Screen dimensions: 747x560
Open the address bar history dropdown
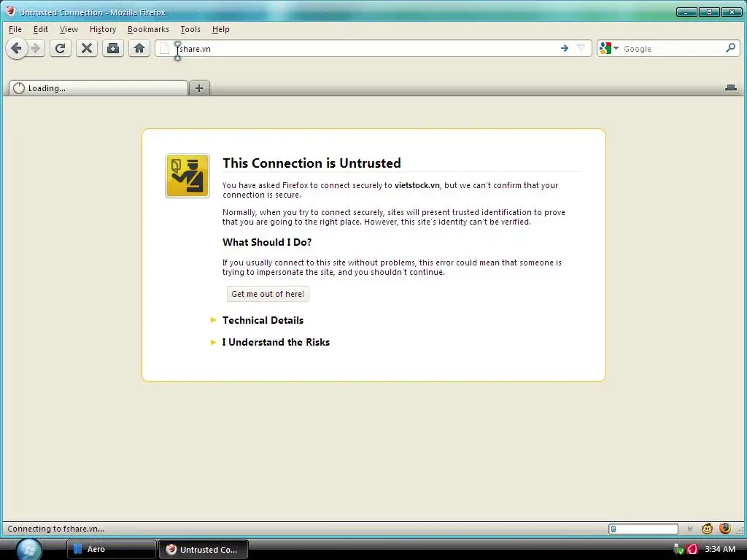(581, 48)
